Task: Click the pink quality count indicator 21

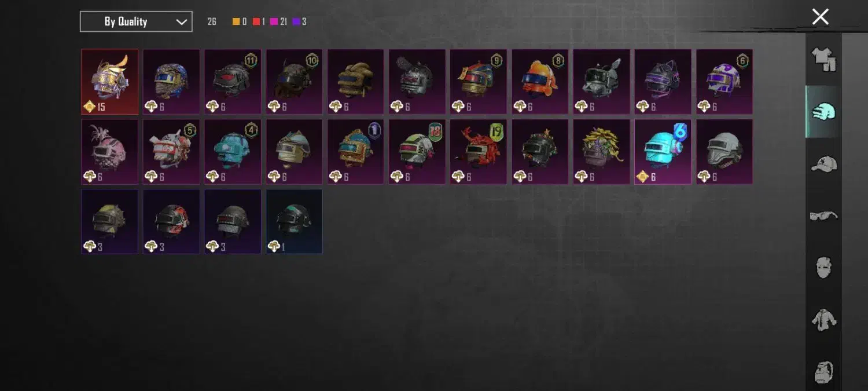Action: [278, 22]
